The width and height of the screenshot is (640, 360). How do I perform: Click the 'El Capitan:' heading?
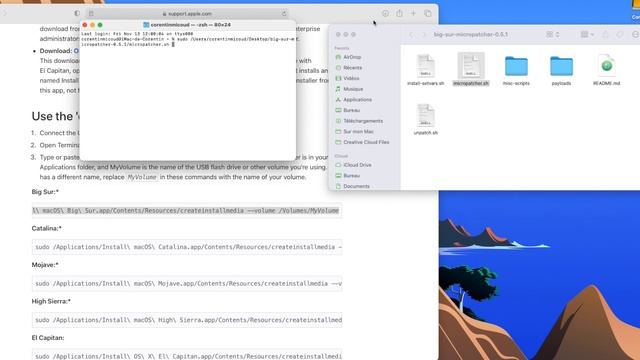click(x=48, y=338)
